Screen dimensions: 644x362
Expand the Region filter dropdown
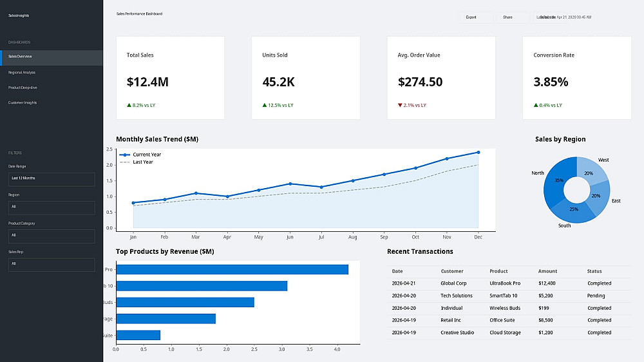tap(52, 208)
